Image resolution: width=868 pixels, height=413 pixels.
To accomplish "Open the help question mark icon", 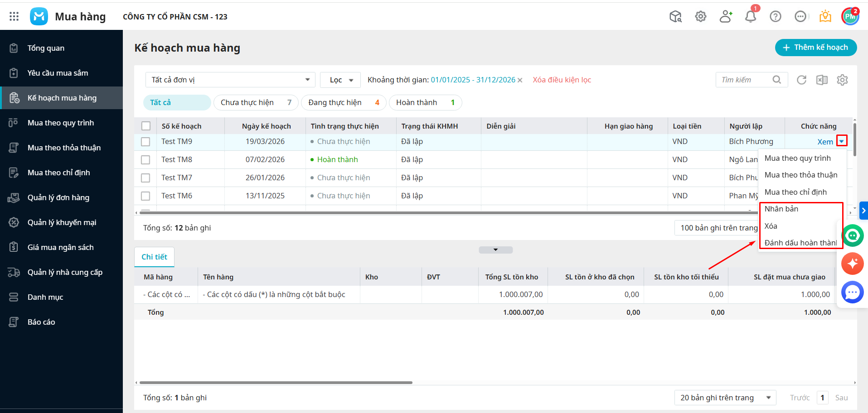I will tap(776, 17).
